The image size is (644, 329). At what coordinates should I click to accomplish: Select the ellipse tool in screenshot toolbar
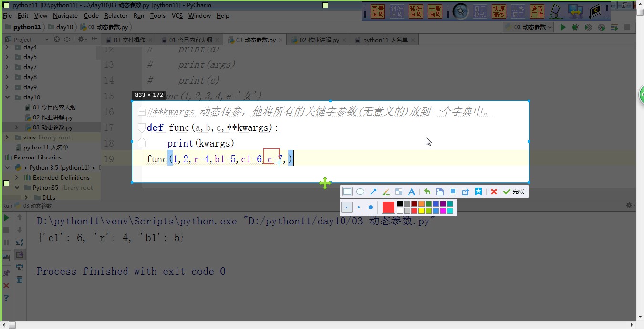click(x=360, y=191)
